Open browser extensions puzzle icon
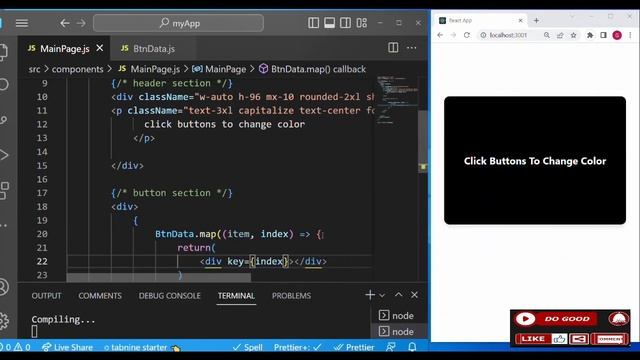This screenshot has height=360, width=640. tap(590, 35)
